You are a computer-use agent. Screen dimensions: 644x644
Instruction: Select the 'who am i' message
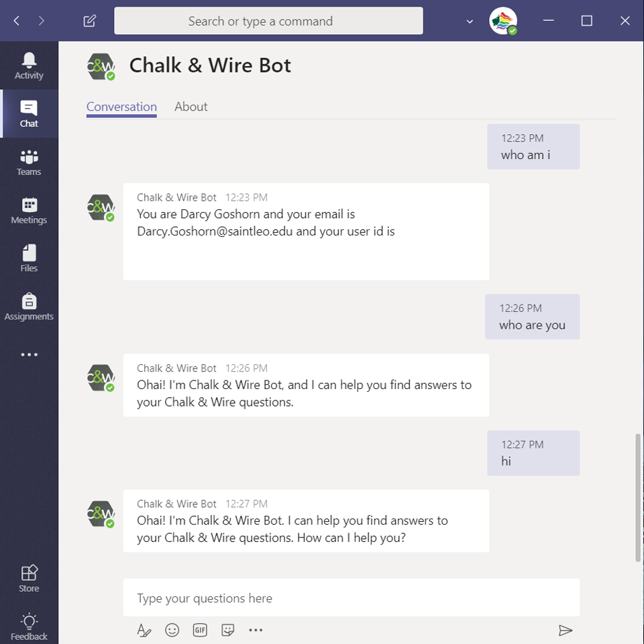coord(533,147)
